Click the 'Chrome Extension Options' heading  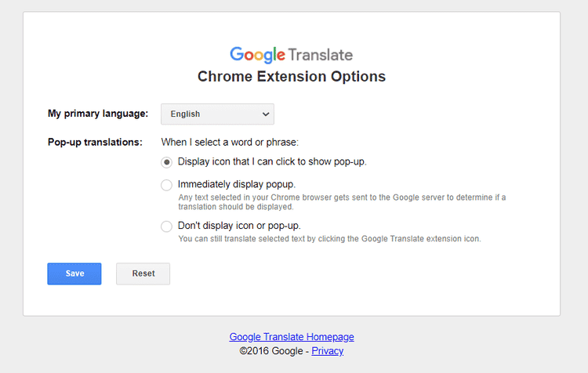point(292,77)
